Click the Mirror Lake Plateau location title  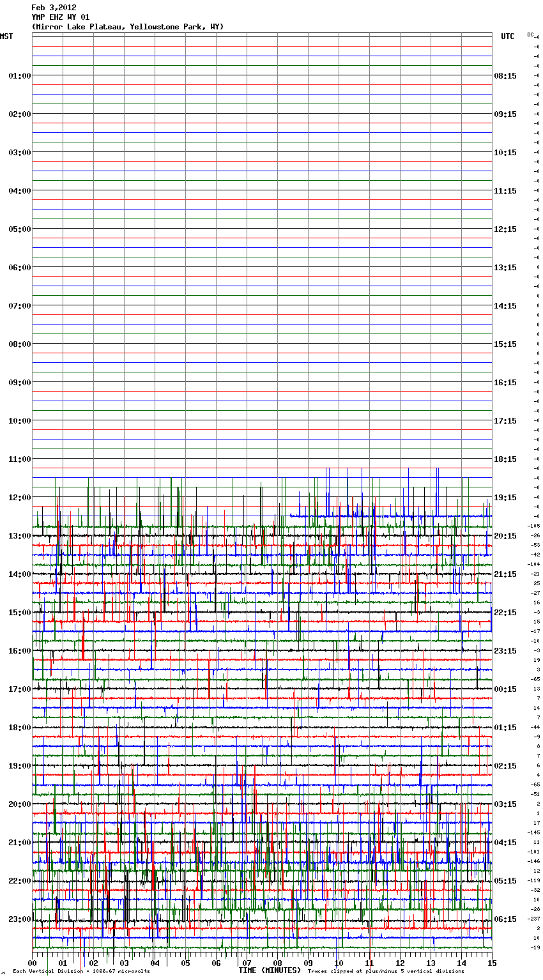pyautogui.click(x=128, y=27)
